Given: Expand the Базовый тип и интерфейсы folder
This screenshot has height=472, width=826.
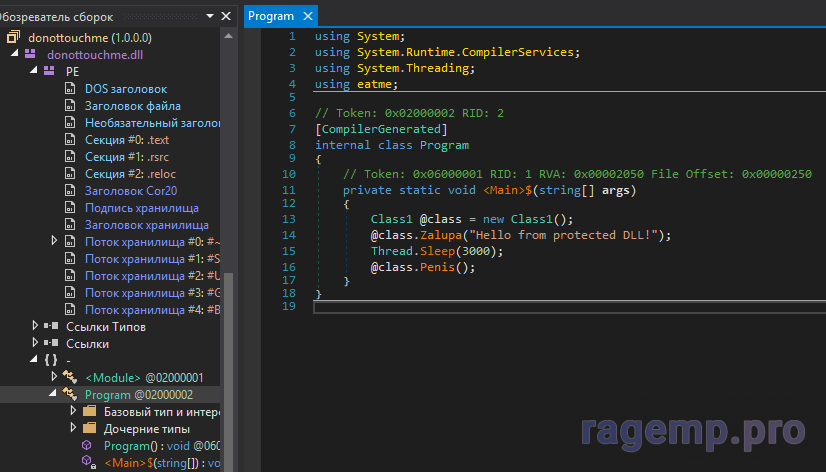Looking at the screenshot, I should 73,410.
